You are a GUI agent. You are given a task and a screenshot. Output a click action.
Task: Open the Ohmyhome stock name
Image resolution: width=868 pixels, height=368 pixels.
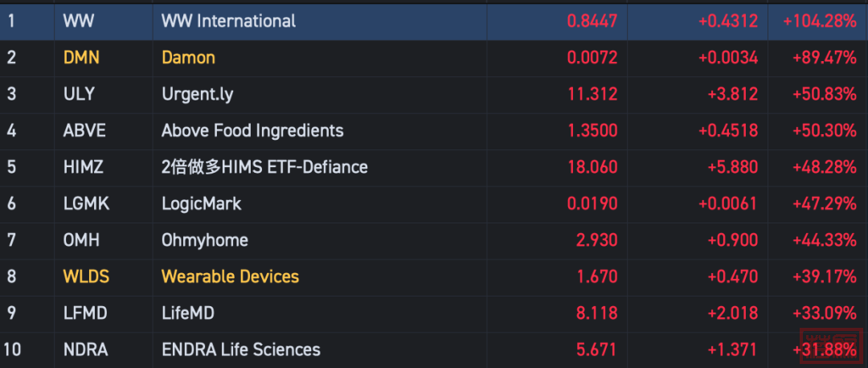click(205, 240)
